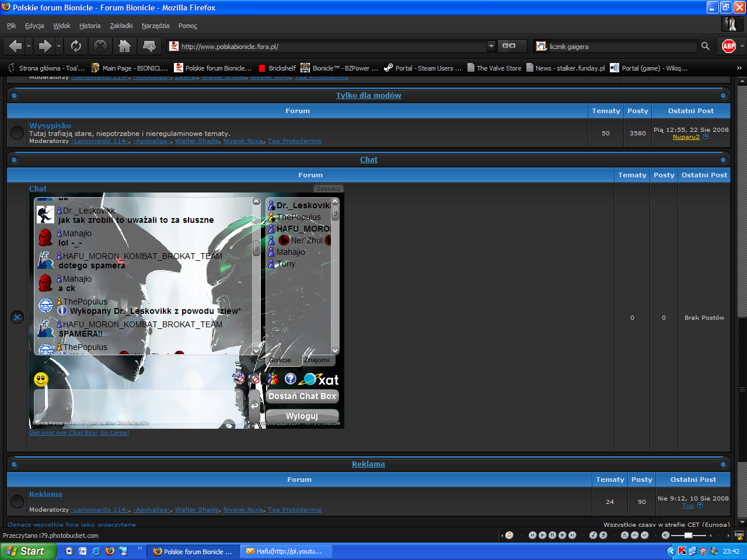Open the Reklama forum link
Screen dimensions: 747x560
coord(46,494)
